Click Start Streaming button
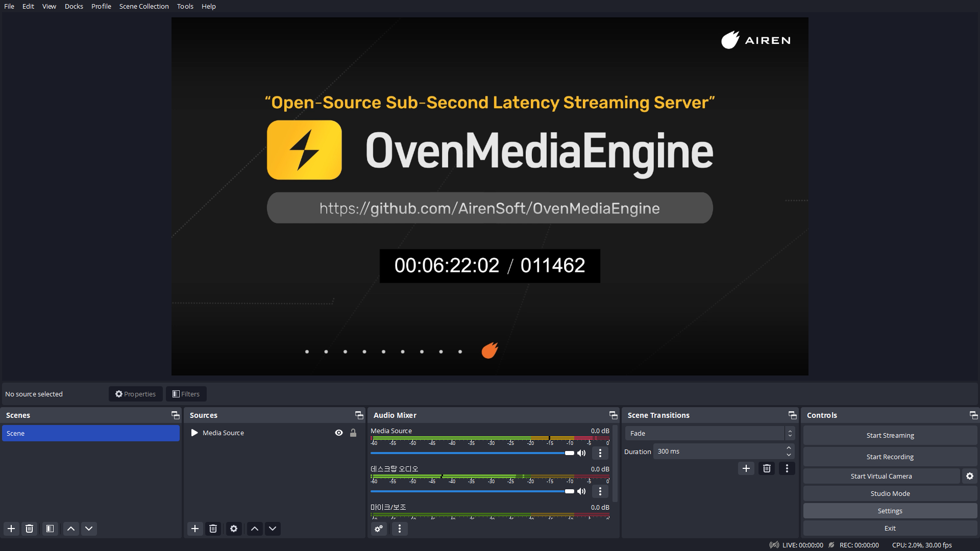The height and width of the screenshot is (551, 980). [x=890, y=435]
